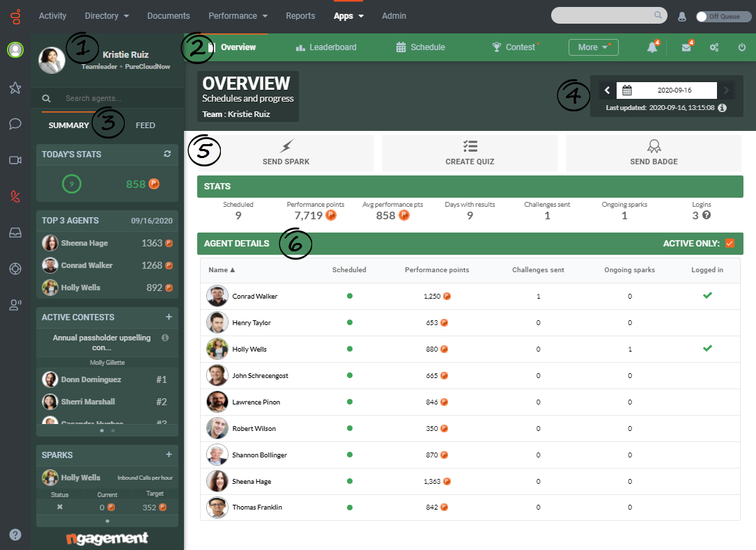
Task: Open Lawrence Pinon agent row
Action: coord(470,402)
